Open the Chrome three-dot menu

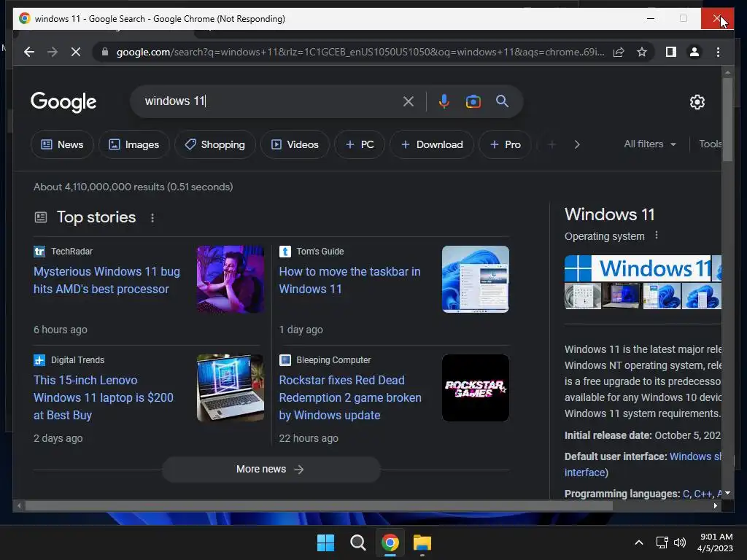[x=718, y=52]
